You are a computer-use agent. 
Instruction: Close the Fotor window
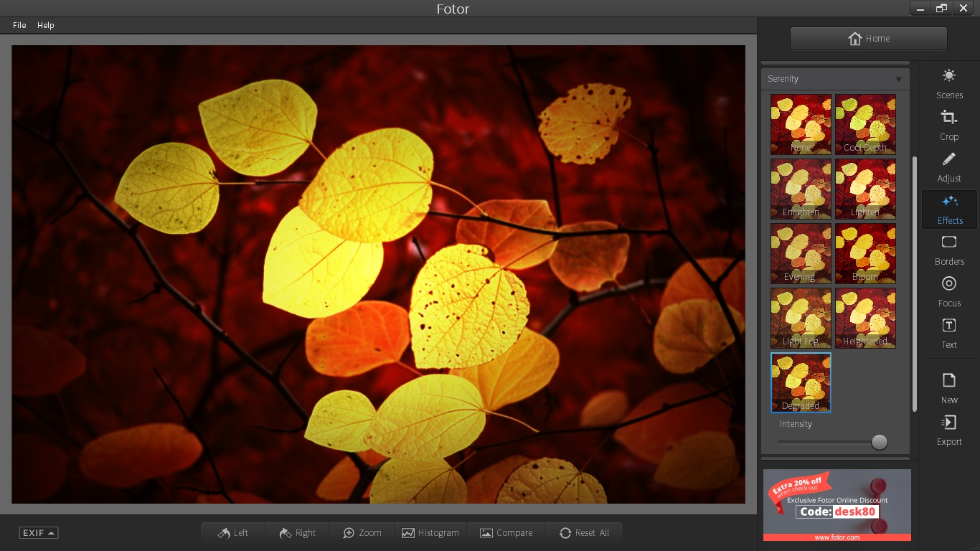click(963, 8)
